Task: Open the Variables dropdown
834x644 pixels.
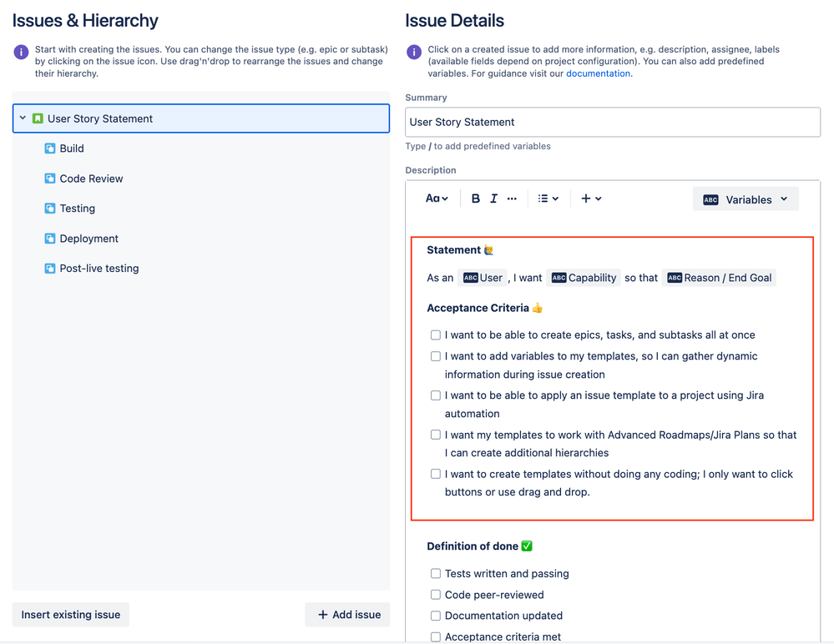Action: pyautogui.click(x=746, y=199)
